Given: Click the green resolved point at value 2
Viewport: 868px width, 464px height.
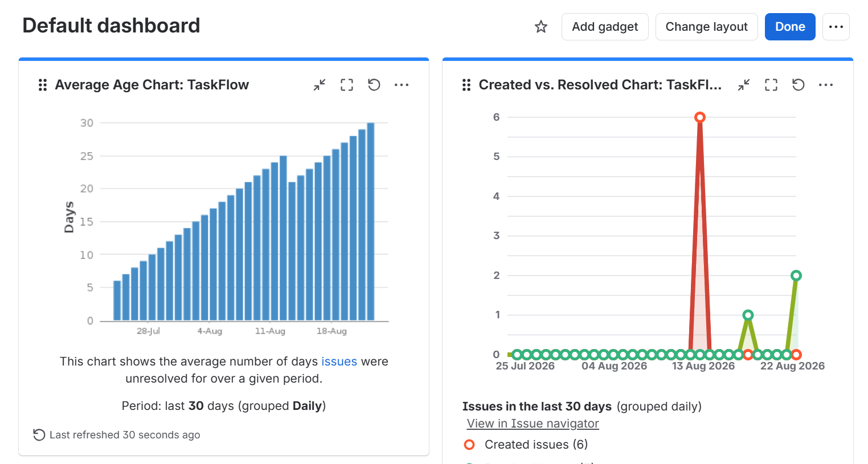Looking at the screenshot, I should click(796, 276).
